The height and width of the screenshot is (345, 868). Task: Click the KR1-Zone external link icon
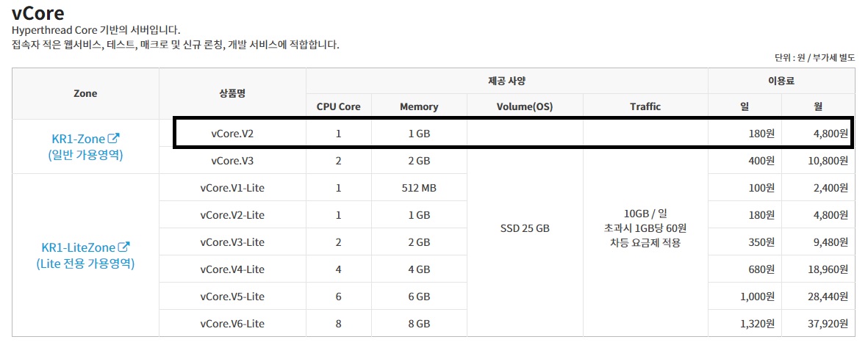(114, 138)
